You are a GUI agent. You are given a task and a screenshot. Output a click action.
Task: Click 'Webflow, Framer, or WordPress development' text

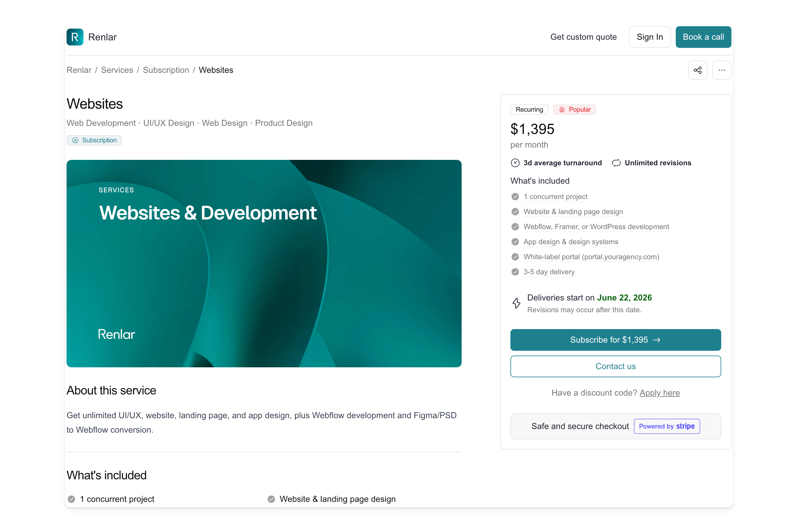596,227
